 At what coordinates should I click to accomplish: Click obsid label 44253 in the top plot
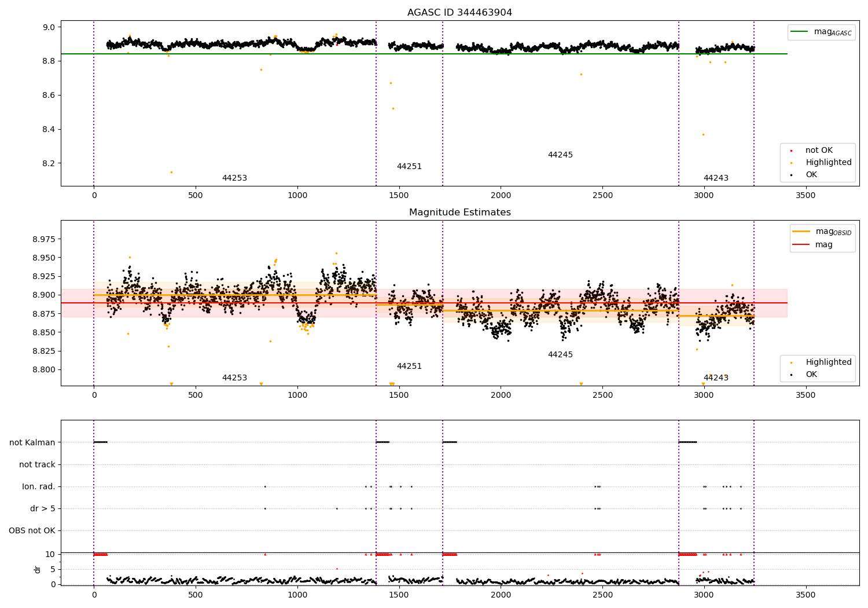tap(234, 178)
